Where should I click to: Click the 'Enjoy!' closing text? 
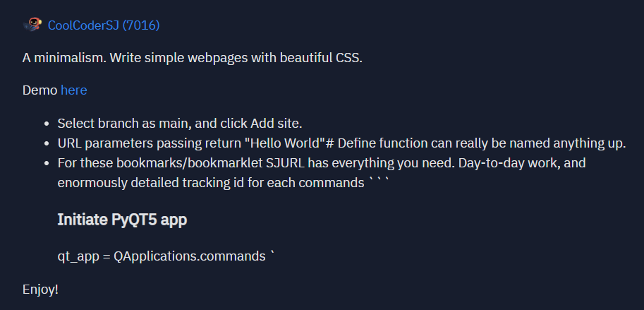[x=40, y=290]
